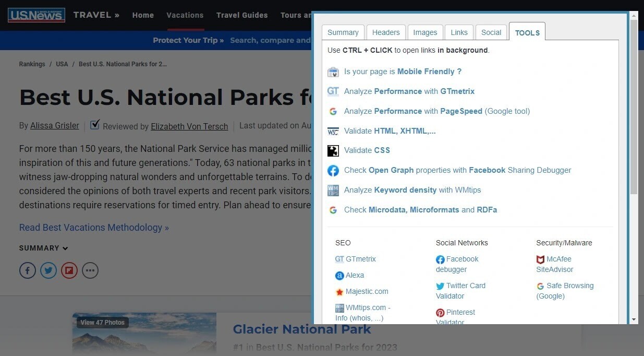
Task: Expand the SUMMARY section
Action: [44, 248]
